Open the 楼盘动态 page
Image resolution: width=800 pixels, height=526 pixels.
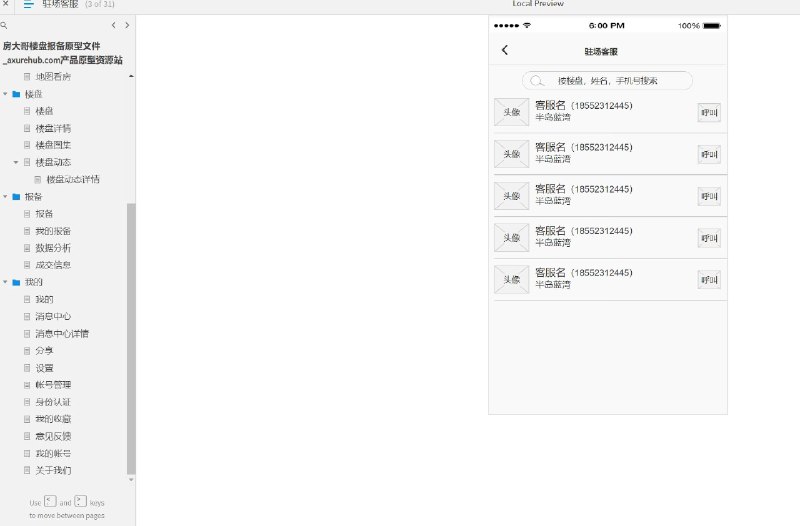(x=53, y=162)
